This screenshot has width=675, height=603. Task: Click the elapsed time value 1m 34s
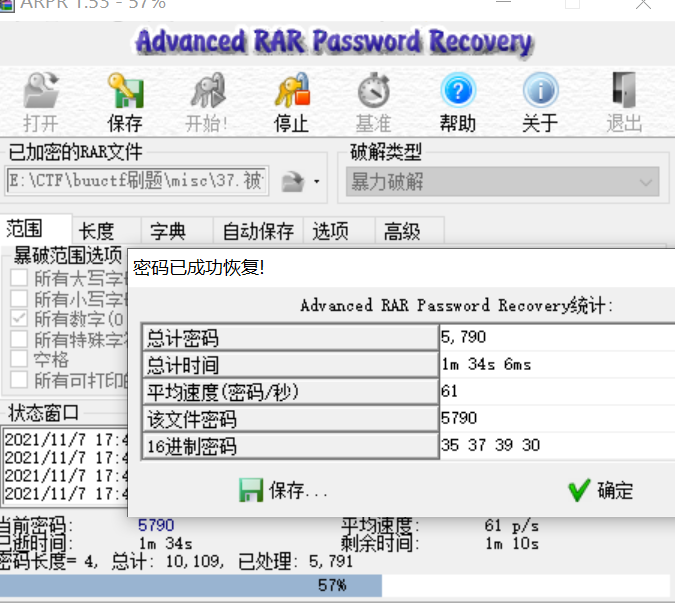[x=165, y=544]
